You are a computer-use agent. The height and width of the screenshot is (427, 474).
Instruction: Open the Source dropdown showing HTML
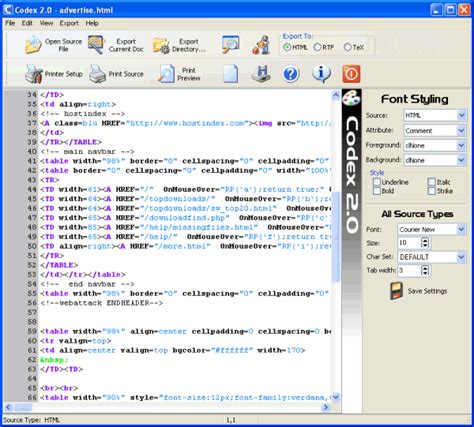point(462,116)
